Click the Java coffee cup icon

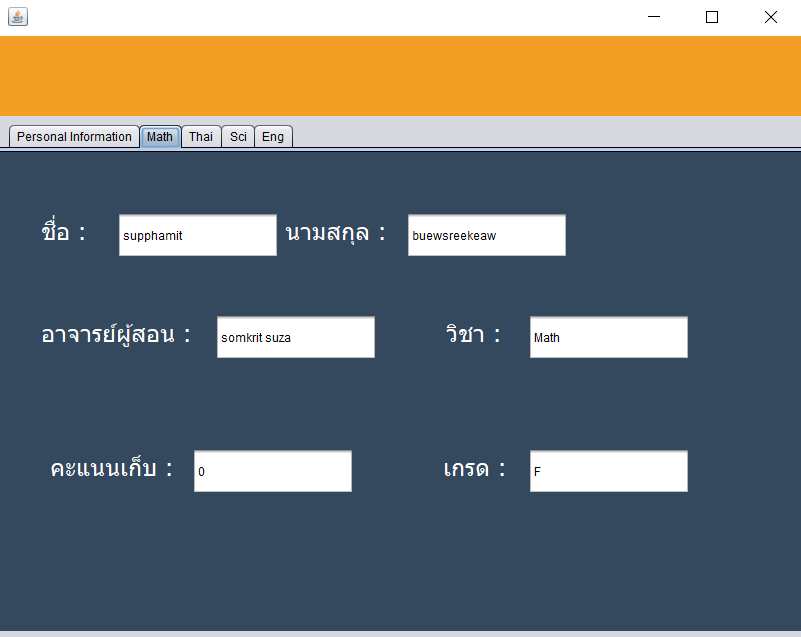17,16
